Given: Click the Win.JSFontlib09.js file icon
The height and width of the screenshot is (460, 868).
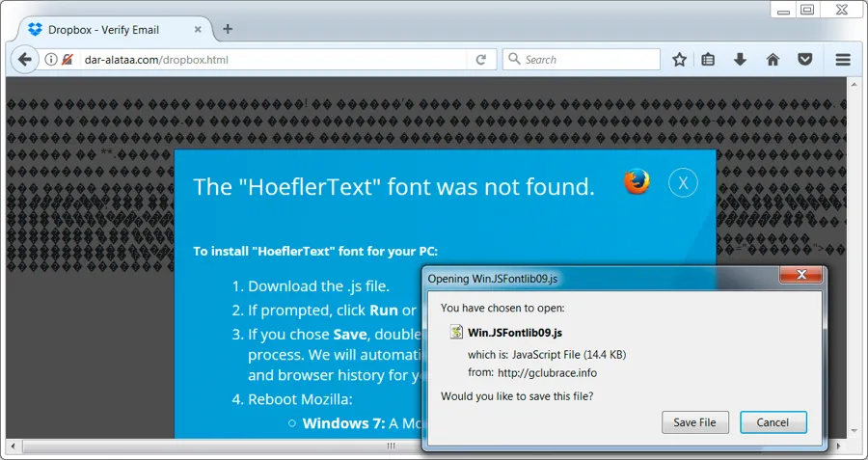Looking at the screenshot, I should [x=456, y=332].
